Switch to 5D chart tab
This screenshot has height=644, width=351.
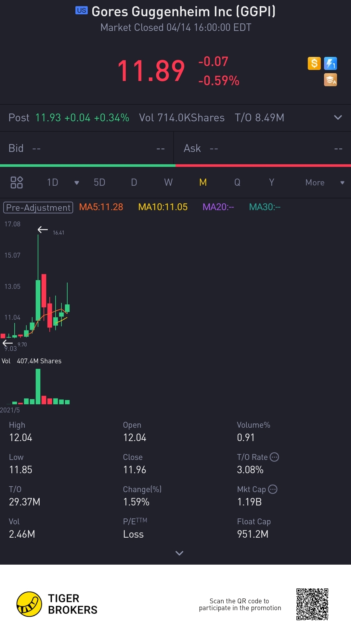coord(99,182)
